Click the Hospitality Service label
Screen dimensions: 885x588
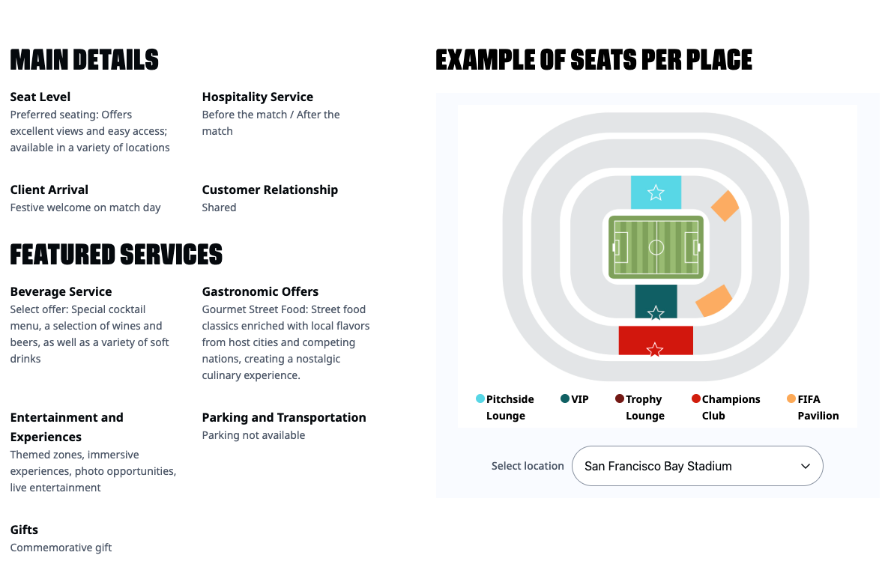tap(257, 97)
